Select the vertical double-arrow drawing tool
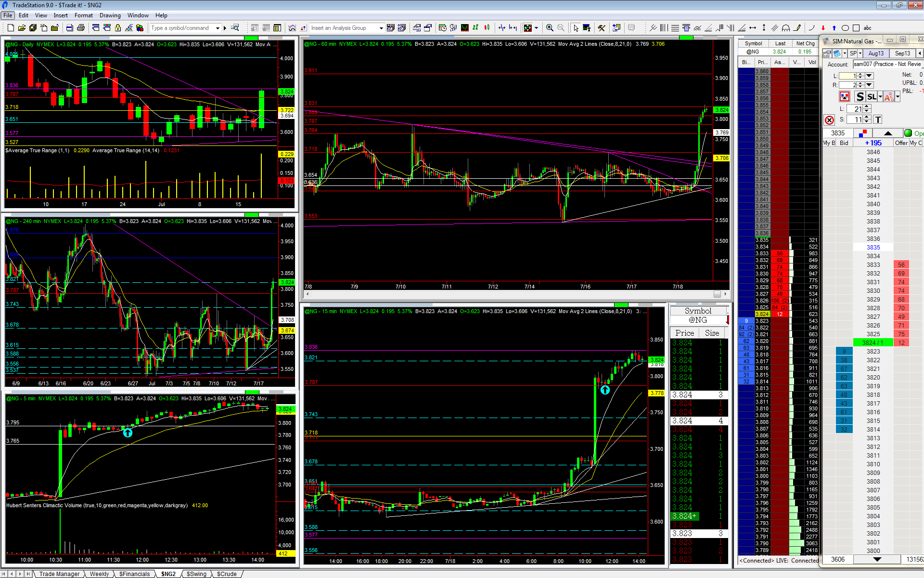This screenshot has width=924, height=578. click(764, 28)
